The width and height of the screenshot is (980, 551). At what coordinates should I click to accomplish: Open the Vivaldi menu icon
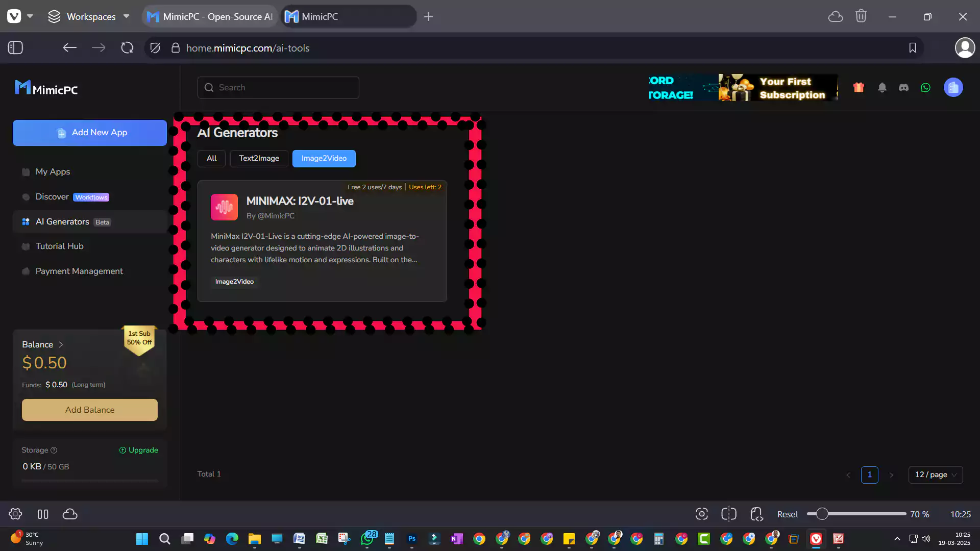click(14, 16)
